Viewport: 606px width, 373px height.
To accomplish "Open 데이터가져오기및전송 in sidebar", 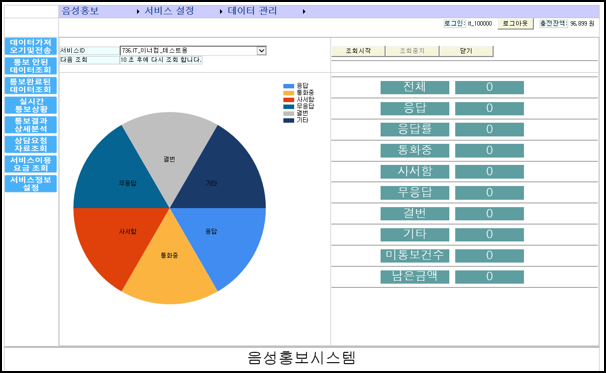I will (31, 46).
